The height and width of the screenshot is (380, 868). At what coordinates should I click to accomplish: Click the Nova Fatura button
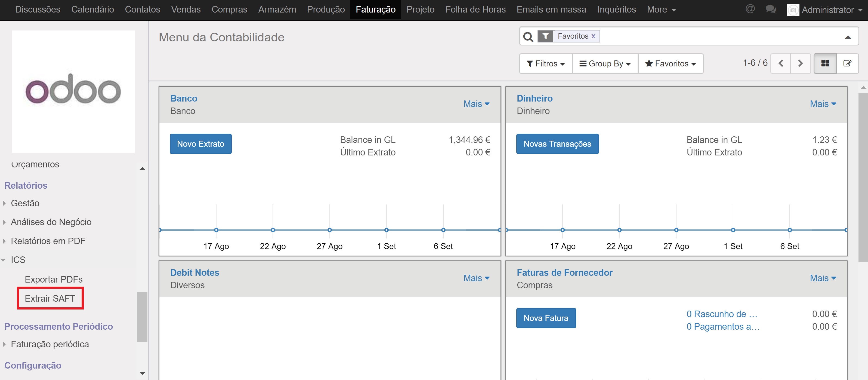[546, 318]
